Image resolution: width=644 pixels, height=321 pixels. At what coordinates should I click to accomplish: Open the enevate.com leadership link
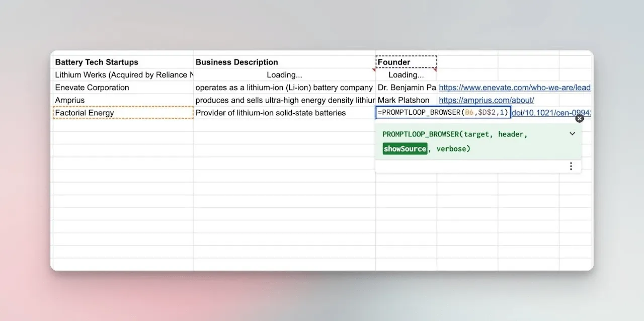pos(515,88)
